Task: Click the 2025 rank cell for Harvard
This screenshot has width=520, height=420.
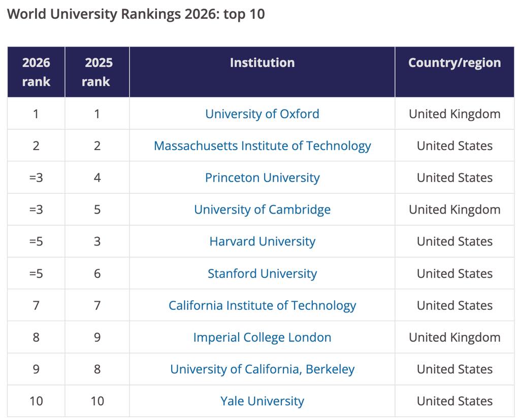Action: click(x=97, y=241)
